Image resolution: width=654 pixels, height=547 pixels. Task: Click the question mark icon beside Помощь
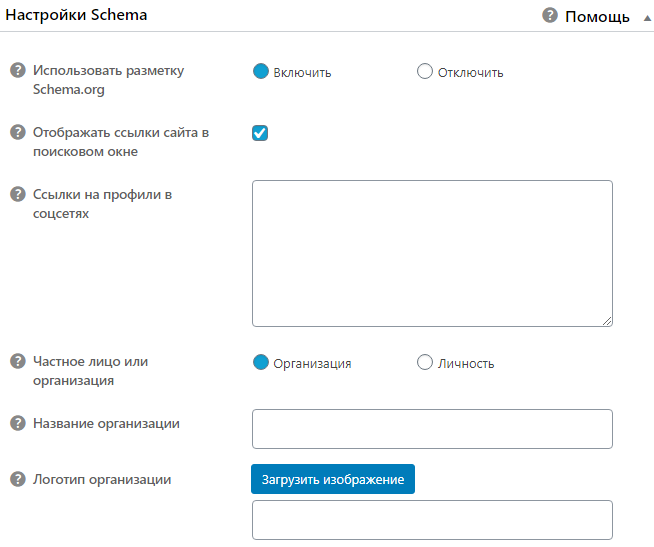(x=550, y=15)
